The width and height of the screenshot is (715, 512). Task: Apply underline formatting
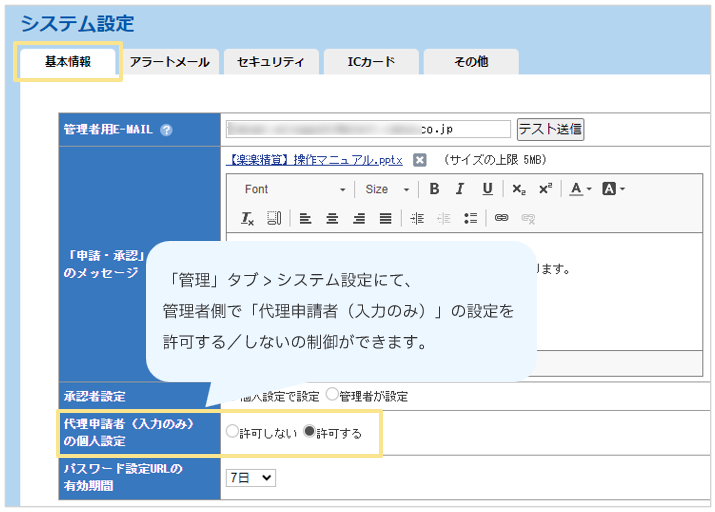(x=487, y=189)
